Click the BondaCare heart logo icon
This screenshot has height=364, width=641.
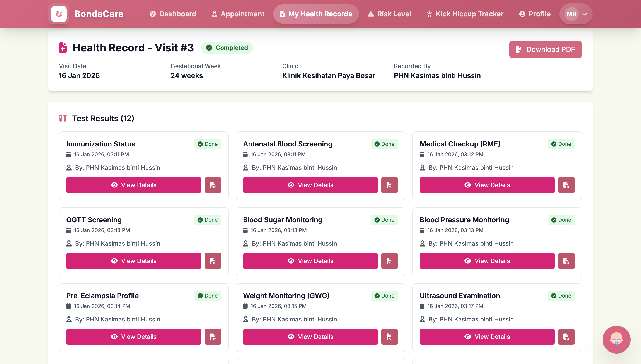tap(59, 14)
